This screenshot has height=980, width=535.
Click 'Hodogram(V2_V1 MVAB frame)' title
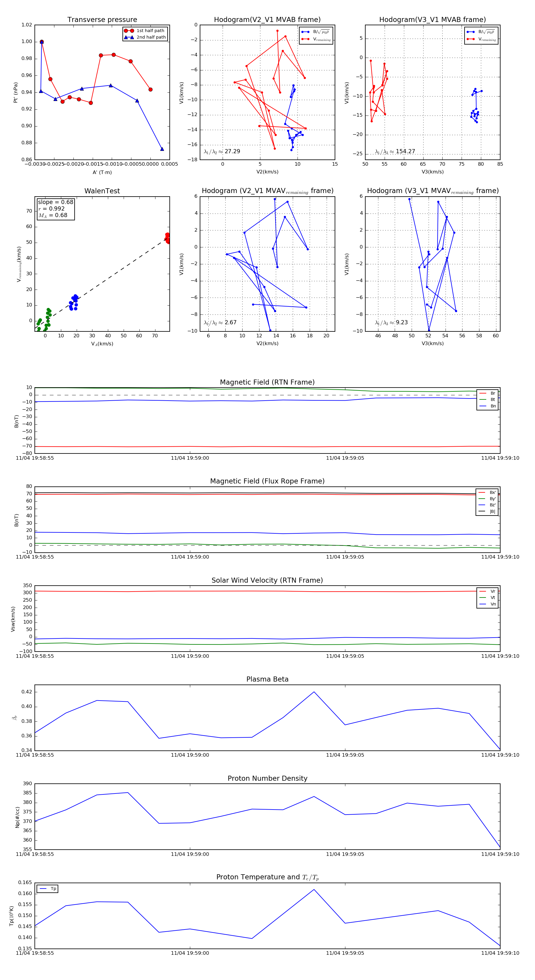point(267,20)
